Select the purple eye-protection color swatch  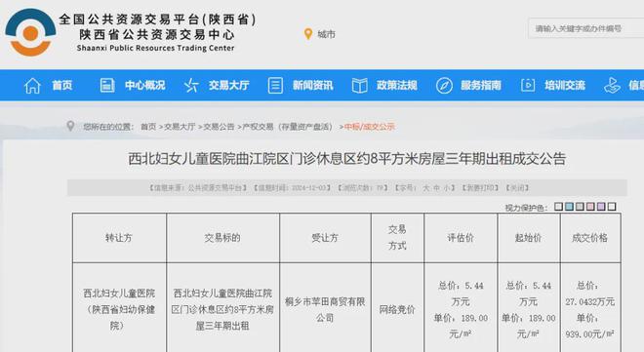coord(601,207)
